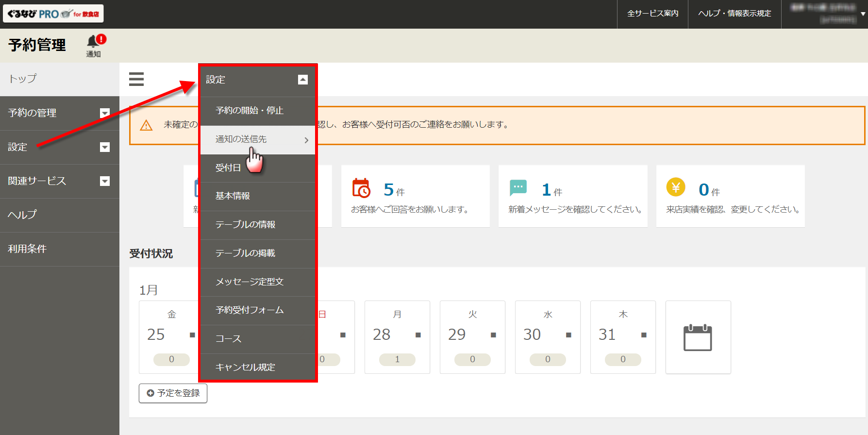This screenshot has width=868, height=435.
Task: Toggle the hamburger menu icon
Action: [136, 79]
